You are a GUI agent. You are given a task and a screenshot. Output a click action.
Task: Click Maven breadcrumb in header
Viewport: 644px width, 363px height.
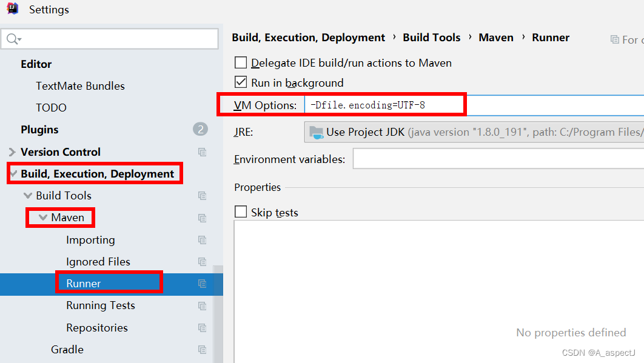496,38
